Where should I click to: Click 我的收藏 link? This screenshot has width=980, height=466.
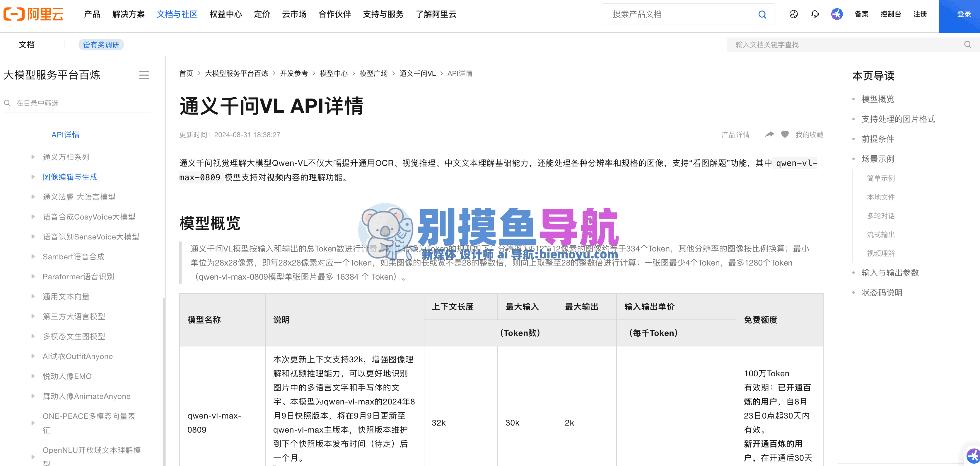pyautogui.click(x=809, y=135)
